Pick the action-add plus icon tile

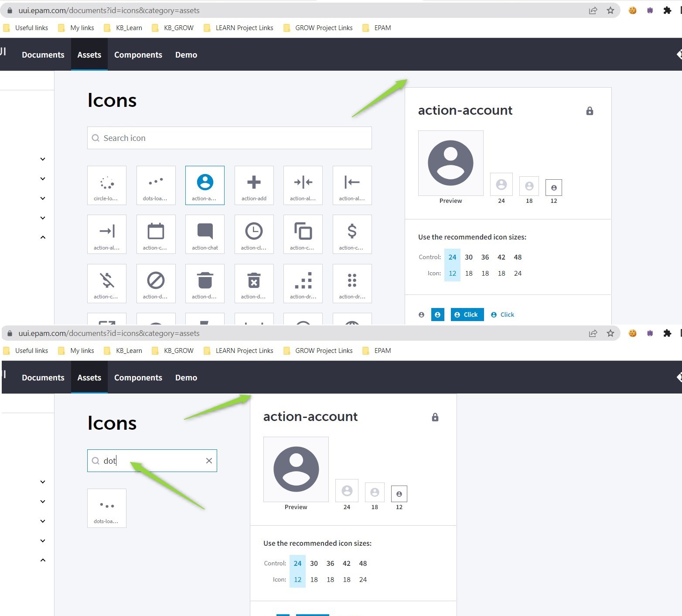point(254,185)
